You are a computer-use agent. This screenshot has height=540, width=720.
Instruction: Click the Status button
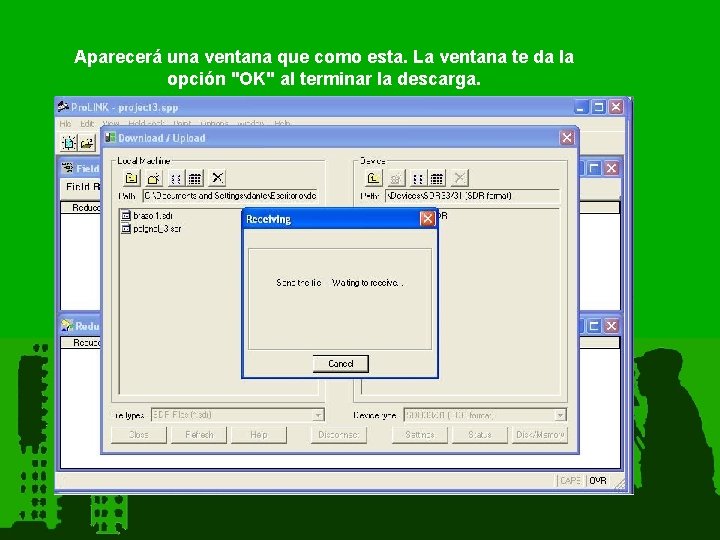click(x=480, y=434)
